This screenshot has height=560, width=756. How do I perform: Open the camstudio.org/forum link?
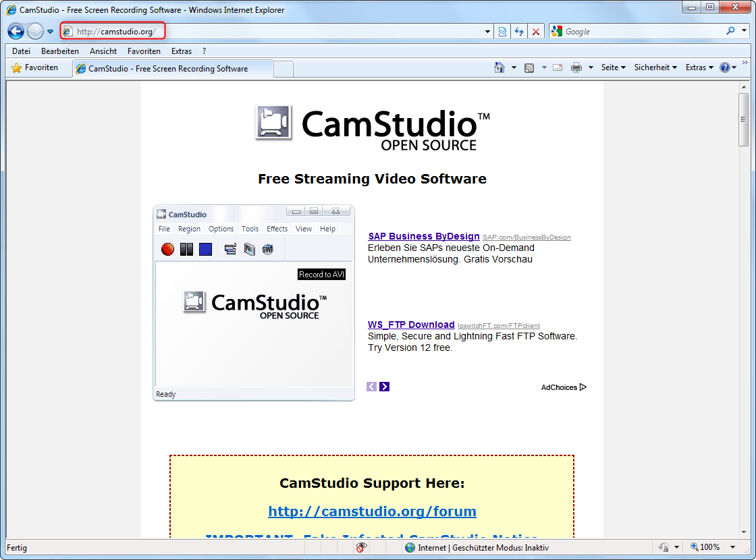[x=372, y=511]
